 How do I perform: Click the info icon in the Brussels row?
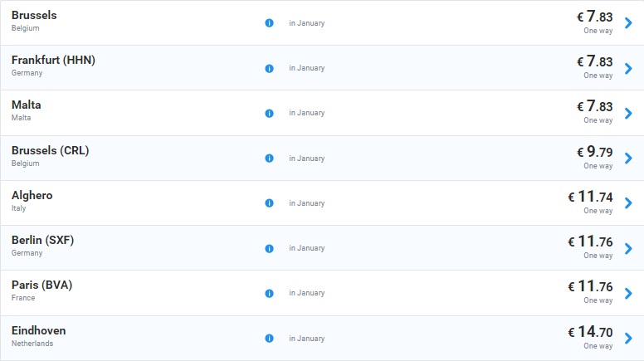269,23
